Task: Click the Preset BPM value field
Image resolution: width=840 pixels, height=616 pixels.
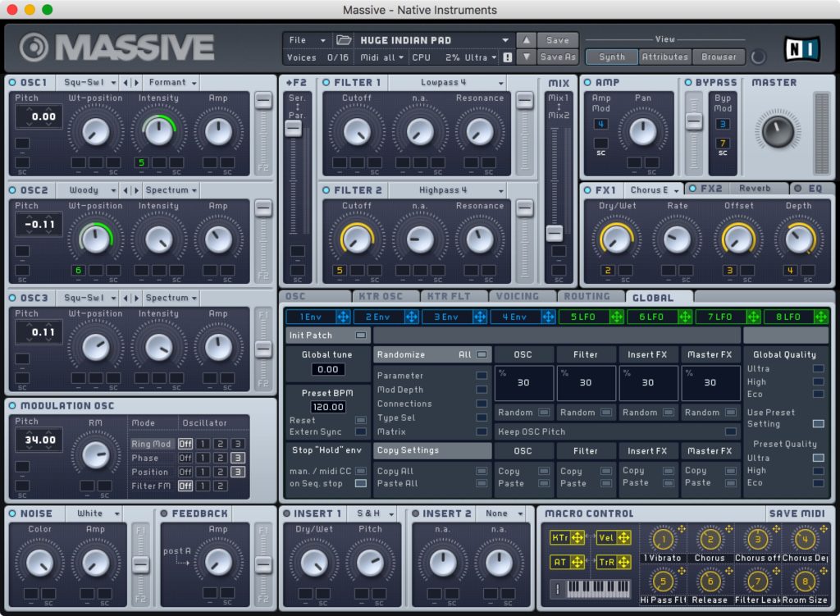Action: 327,407
